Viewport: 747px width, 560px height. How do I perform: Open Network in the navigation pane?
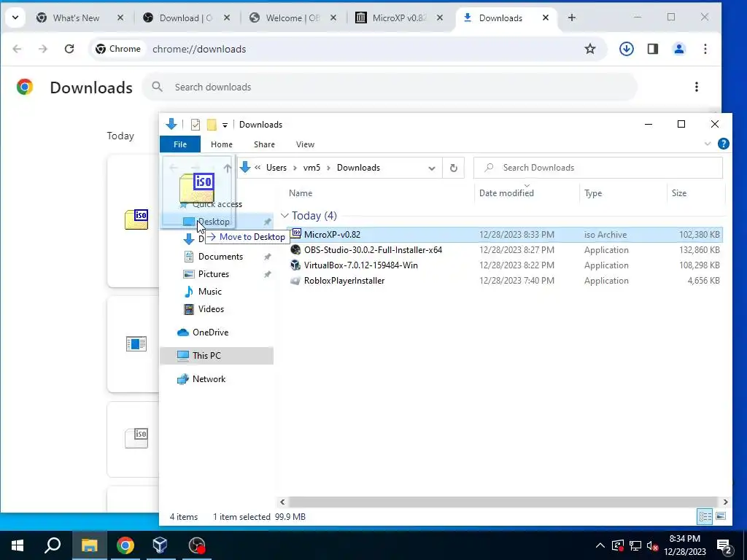click(x=209, y=379)
